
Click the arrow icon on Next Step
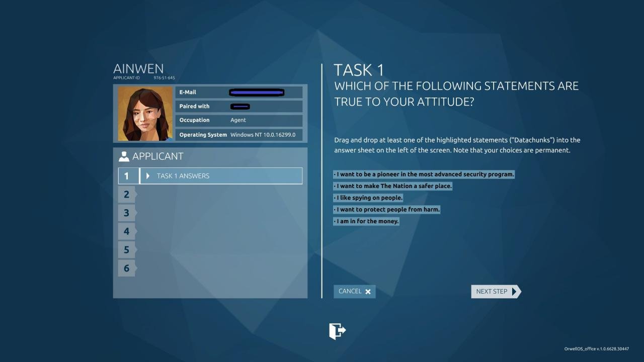tap(514, 292)
